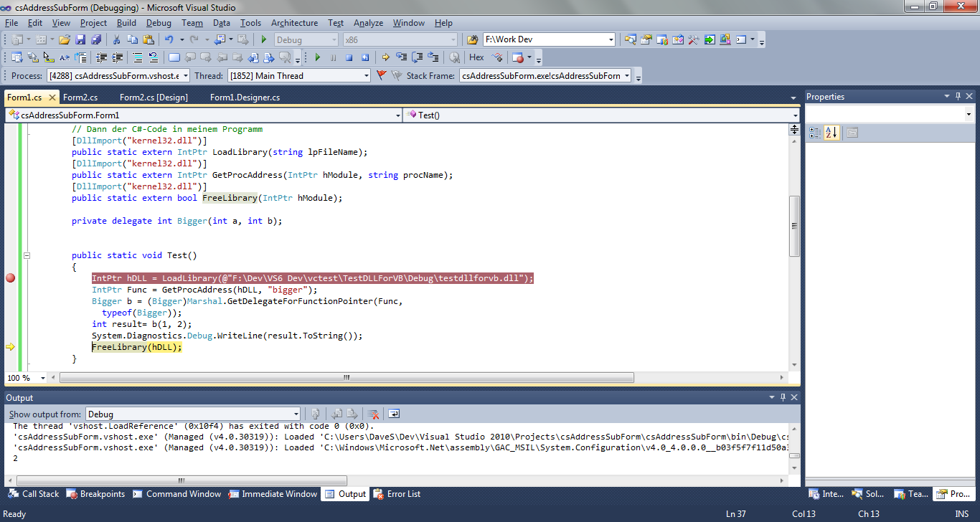Click the Cut scissors icon
This screenshot has height=522, width=980.
point(116,39)
